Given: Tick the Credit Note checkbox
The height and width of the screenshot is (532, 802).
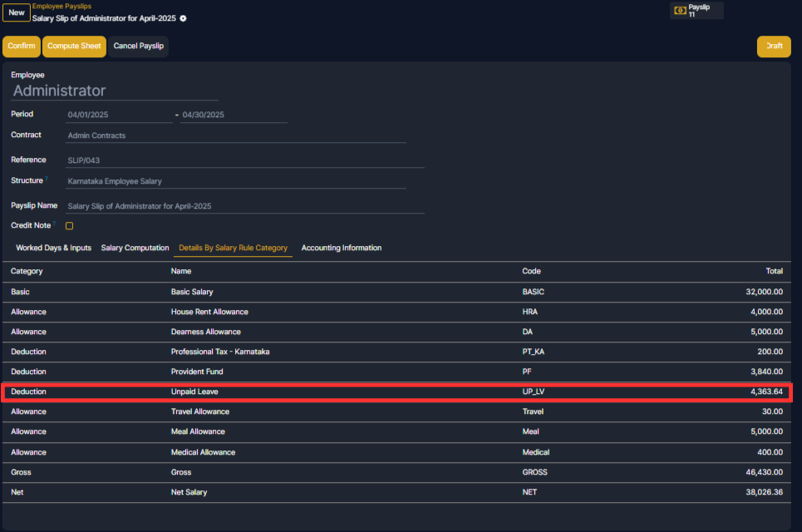Looking at the screenshot, I should 70,225.
